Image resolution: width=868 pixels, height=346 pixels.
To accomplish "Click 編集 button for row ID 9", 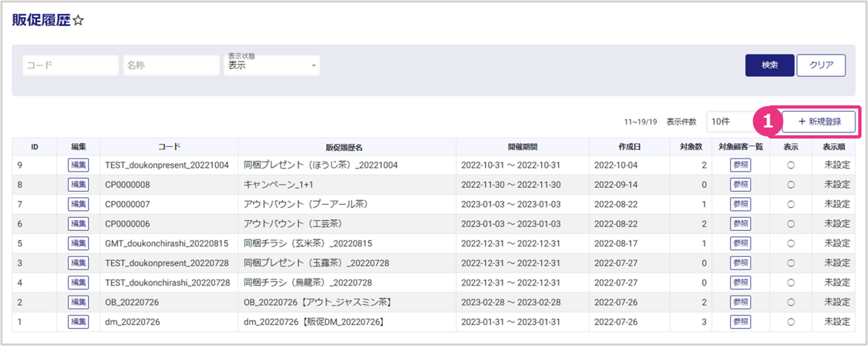I will (x=78, y=165).
